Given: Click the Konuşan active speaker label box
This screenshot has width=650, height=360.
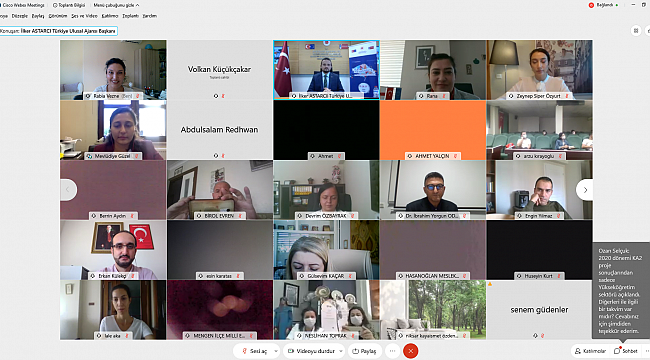Looking at the screenshot, I should (58, 31).
